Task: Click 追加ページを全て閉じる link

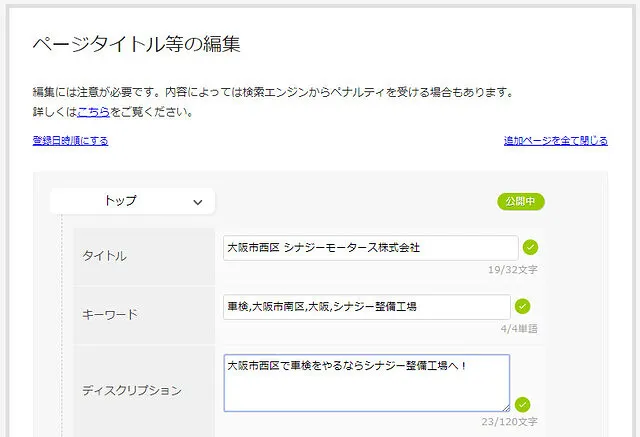Action: (556, 141)
